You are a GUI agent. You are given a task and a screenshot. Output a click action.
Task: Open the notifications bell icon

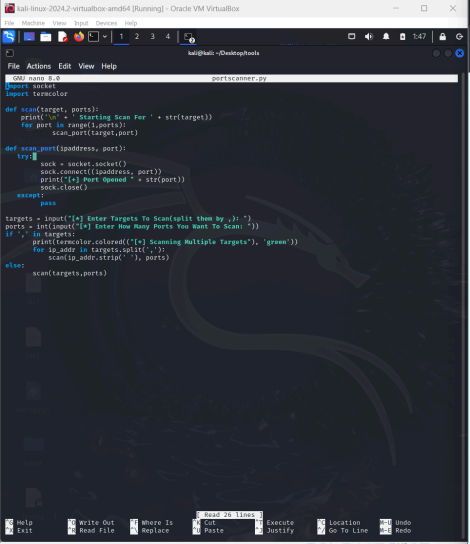(386, 36)
